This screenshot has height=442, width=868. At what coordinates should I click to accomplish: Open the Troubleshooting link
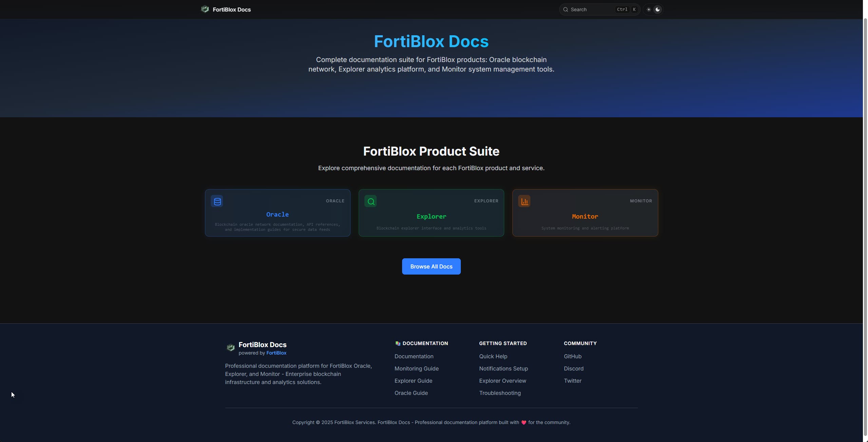(x=500, y=393)
